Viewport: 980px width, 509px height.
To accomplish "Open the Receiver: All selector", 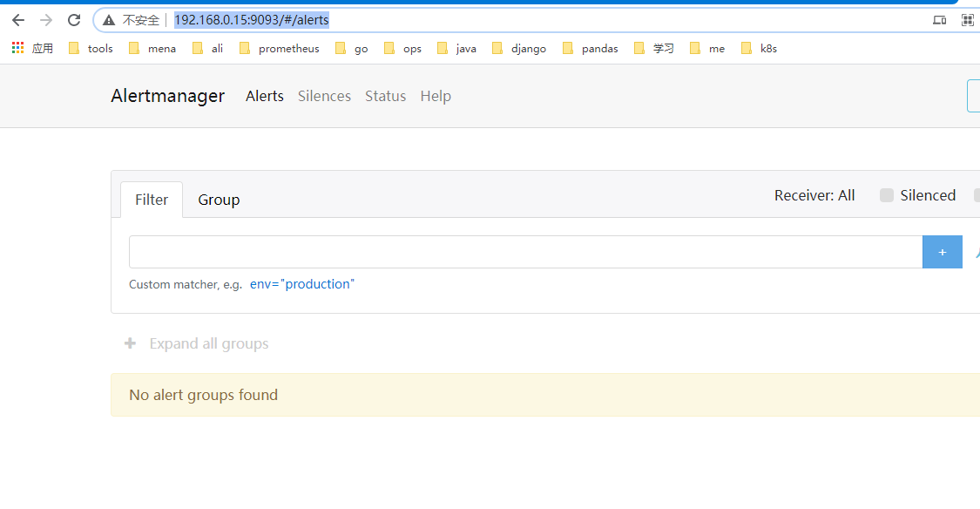I will click(814, 195).
